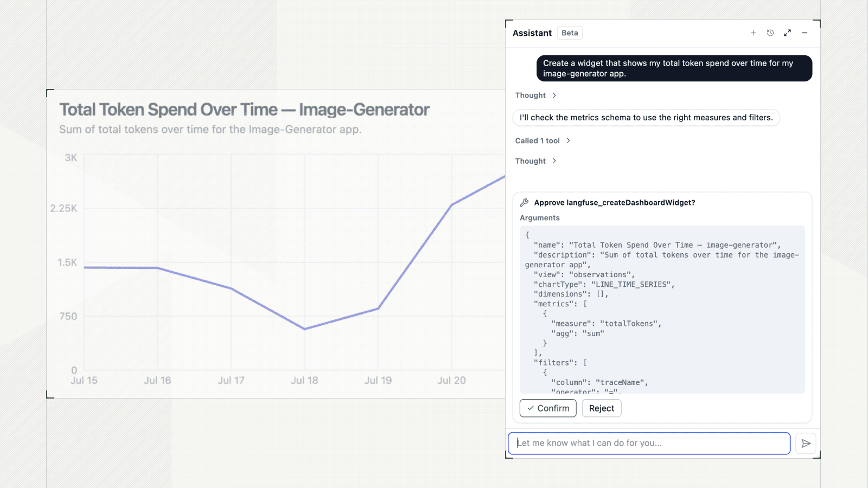This screenshot has width=868, height=488.
Task: Click the 'Jul 17' x-axis label
Action: pyautogui.click(x=231, y=381)
